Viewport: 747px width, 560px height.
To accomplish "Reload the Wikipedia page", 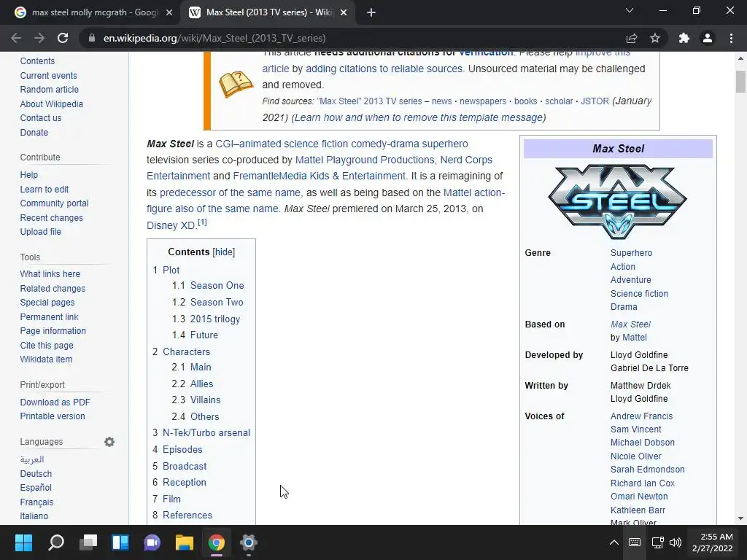I will pos(63,38).
